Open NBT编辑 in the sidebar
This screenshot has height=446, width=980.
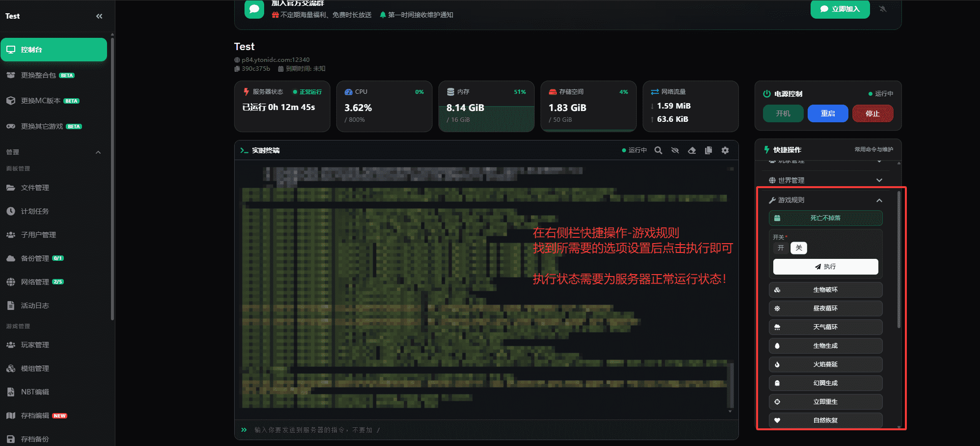[x=54, y=392]
